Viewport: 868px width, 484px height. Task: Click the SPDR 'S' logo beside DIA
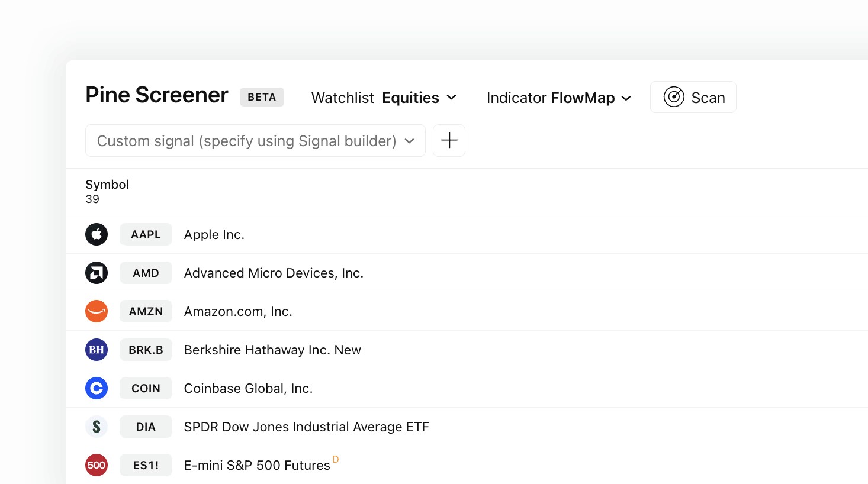pos(97,427)
